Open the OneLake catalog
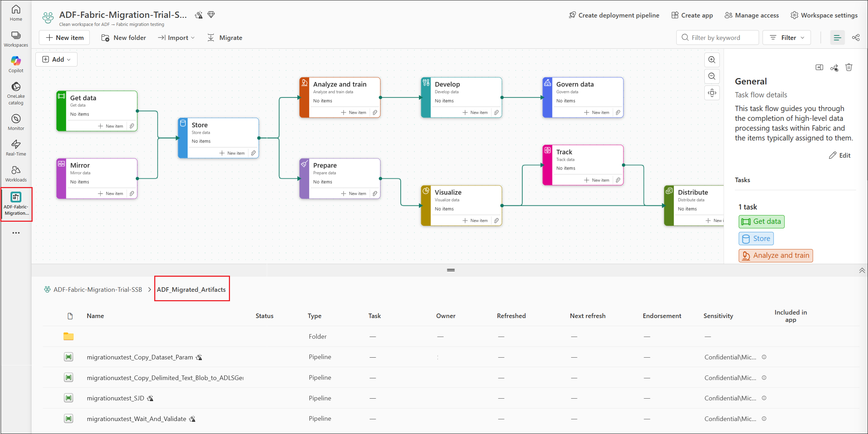Viewport: 868px width, 434px height. 16,94
